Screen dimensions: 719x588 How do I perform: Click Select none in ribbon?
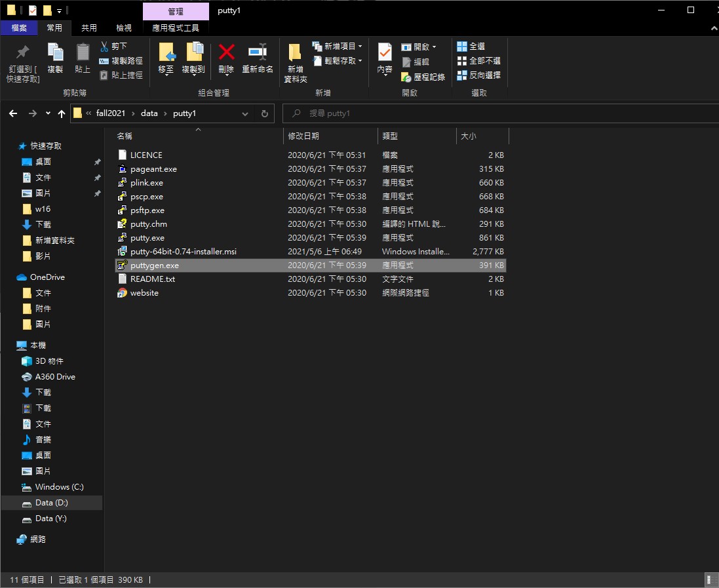tap(478, 60)
